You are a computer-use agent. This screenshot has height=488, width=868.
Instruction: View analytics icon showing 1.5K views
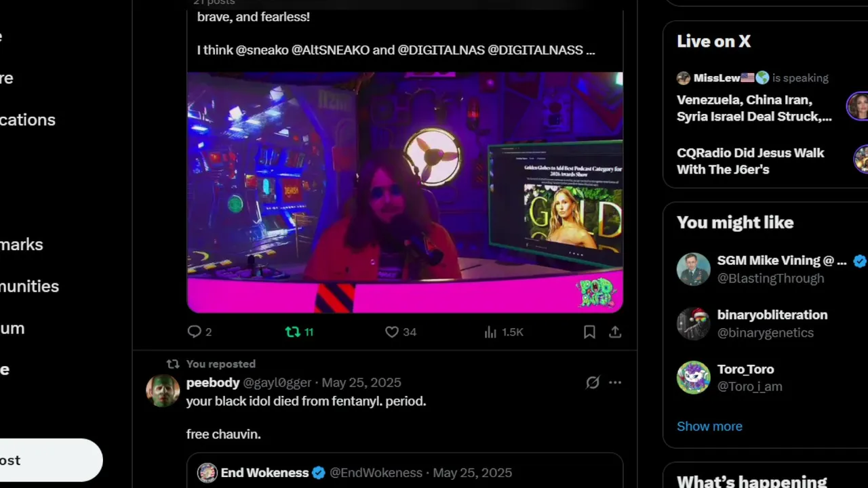click(490, 332)
